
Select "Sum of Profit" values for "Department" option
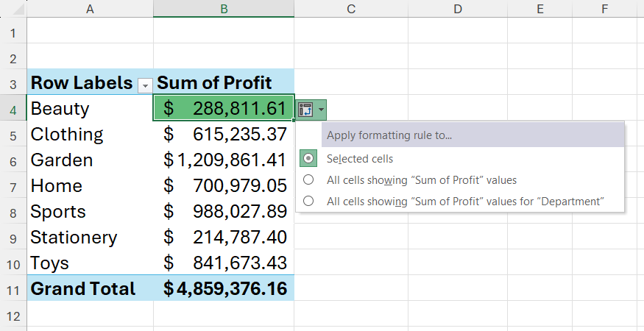coord(308,201)
